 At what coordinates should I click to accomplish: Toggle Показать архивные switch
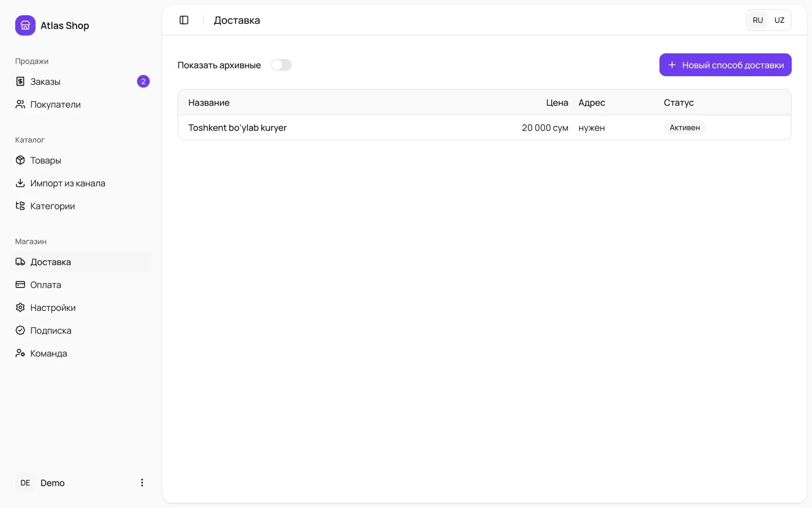[281, 65]
